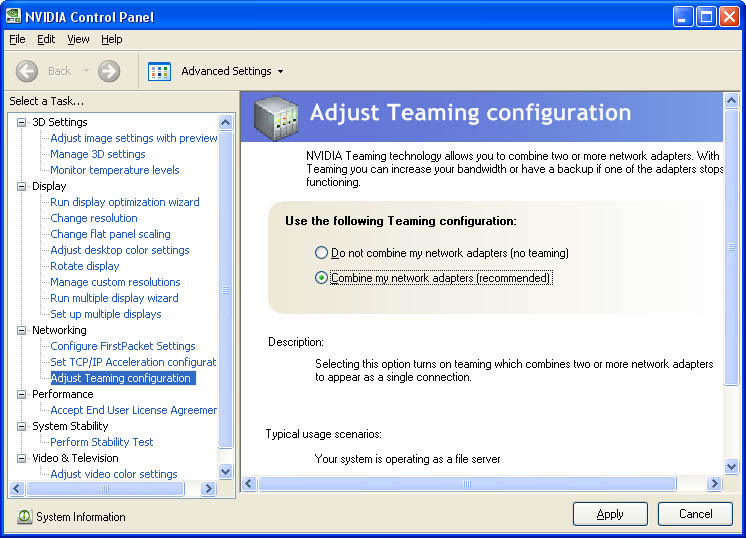Open 'Adjust video color settings'
The image size is (746, 538).
(x=114, y=474)
